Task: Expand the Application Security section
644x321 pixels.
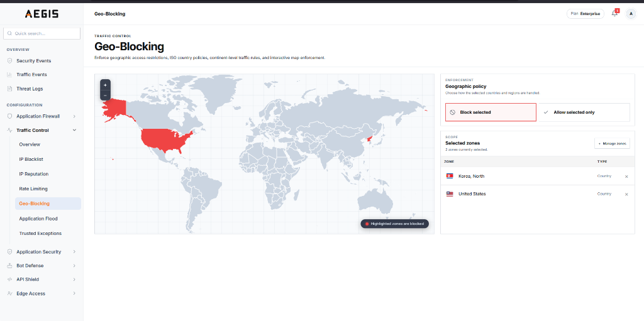Action: click(x=74, y=252)
